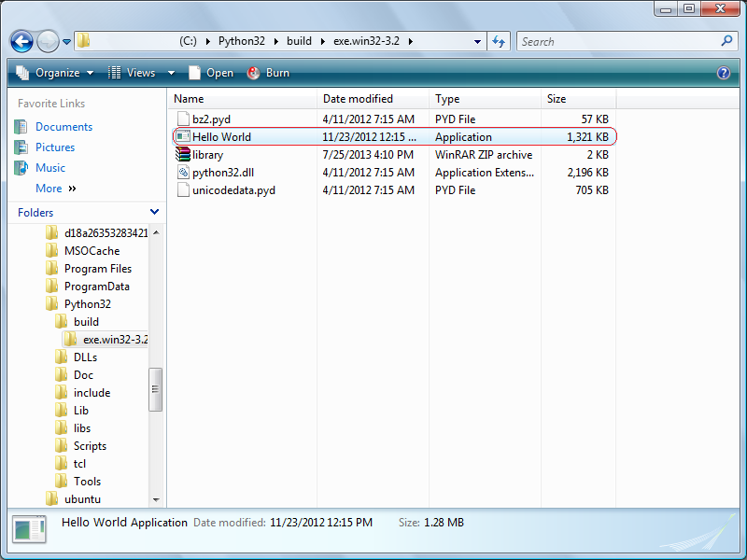
Task: Click the Hello World preview thumbnail in details pane
Action: 30,529
